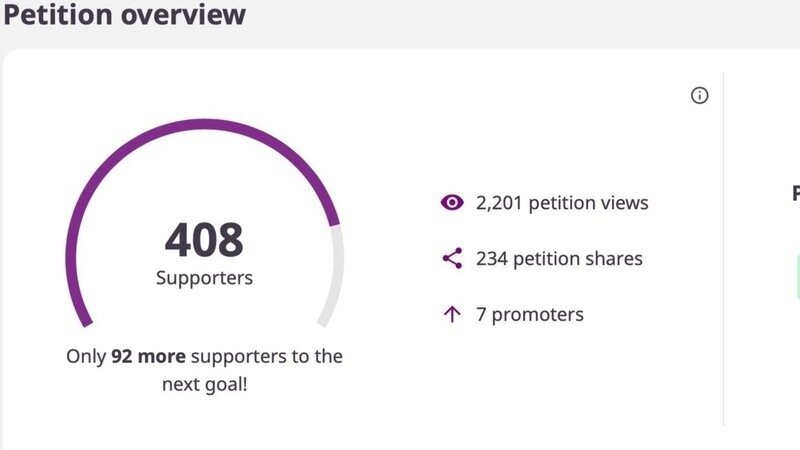Image resolution: width=800 pixels, height=450 pixels.
Task: Open the "234 petition shares" stat
Action: [x=559, y=259]
